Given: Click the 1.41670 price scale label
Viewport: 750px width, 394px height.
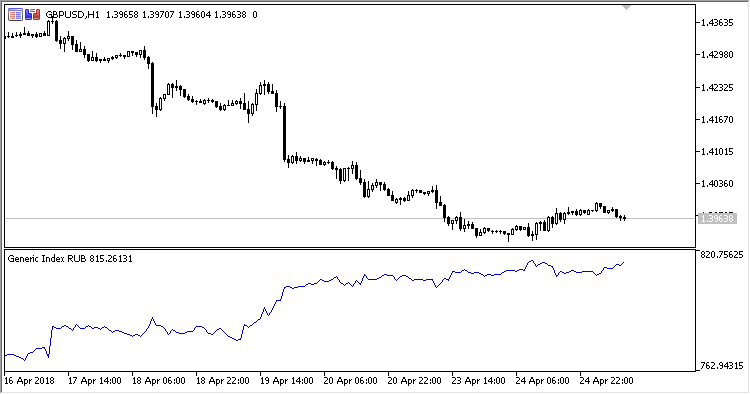Looking at the screenshot, I should pyautogui.click(x=717, y=120).
